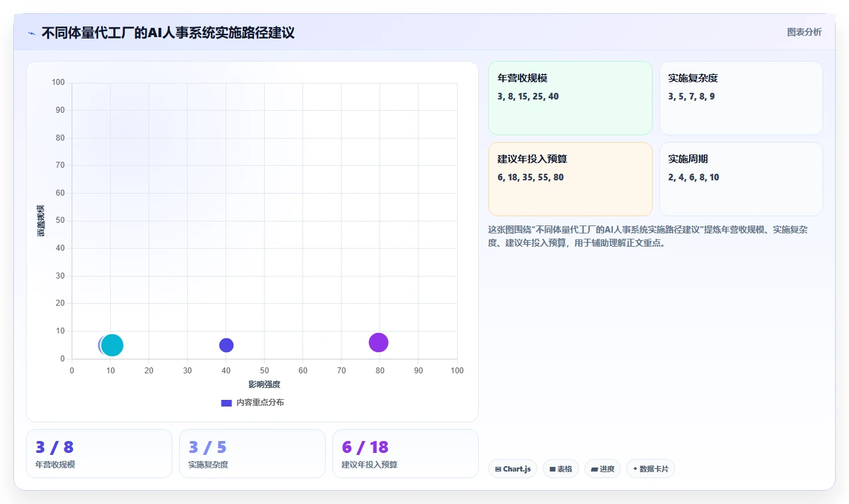The width and height of the screenshot is (849, 504).
Task: Toggle the 内容重点分布 legend item
Action: pyautogui.click(x=252, y=403)
